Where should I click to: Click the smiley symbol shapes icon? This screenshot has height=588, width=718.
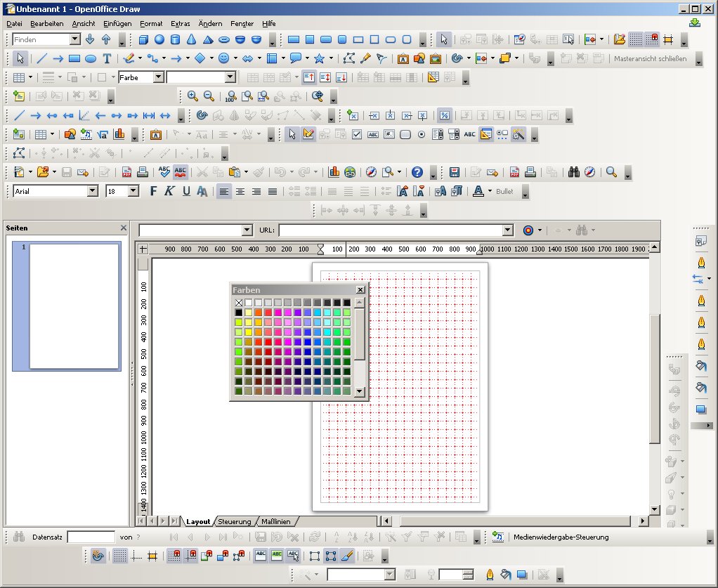point(223,59)
